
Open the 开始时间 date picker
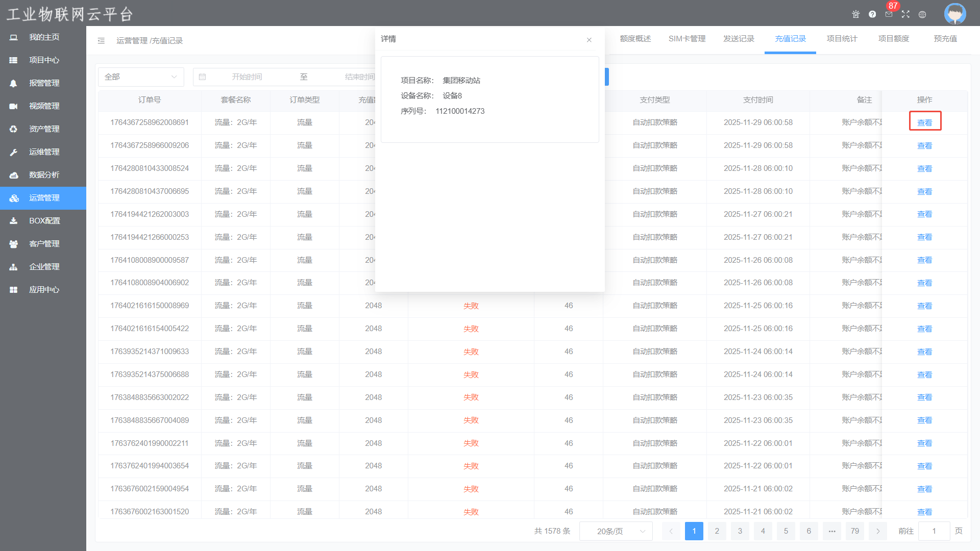tap(247, 77)
